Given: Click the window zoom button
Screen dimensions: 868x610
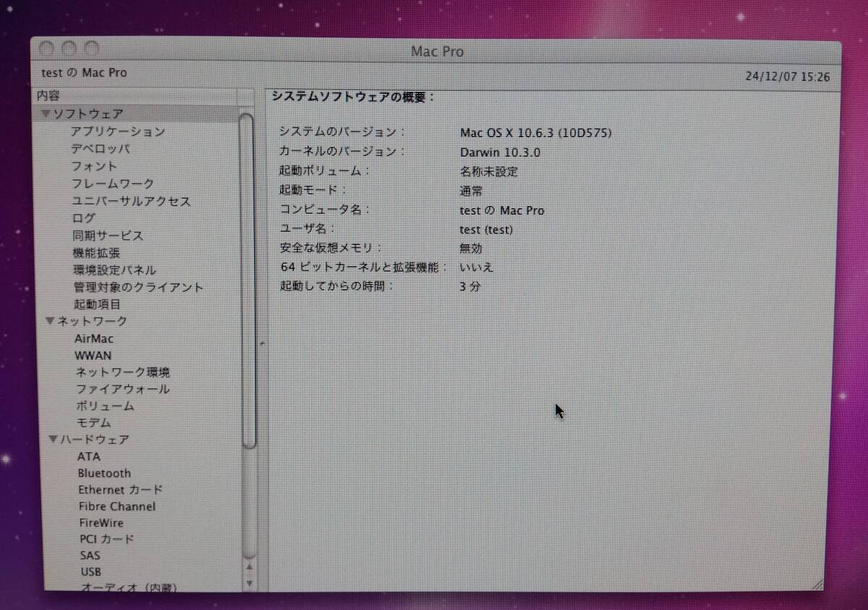Looking at the screenshot, I should click(91, 49).
